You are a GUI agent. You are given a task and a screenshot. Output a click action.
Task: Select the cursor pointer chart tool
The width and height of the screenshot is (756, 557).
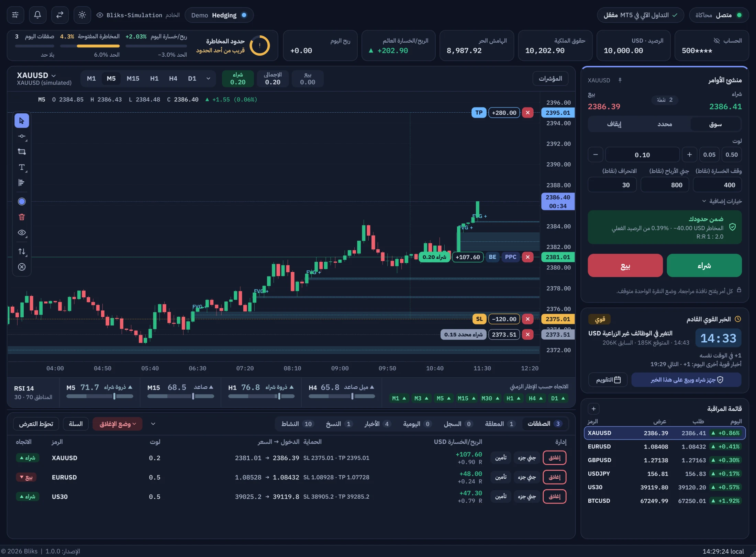22,121
